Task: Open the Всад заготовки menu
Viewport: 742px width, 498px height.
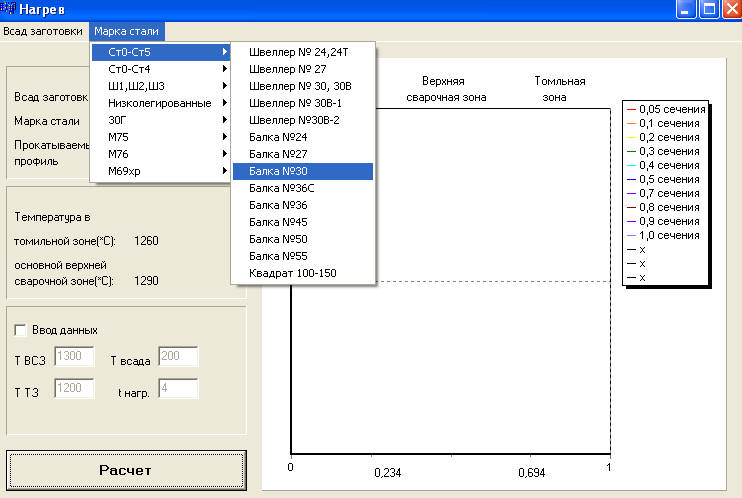Action: point(43,31)
